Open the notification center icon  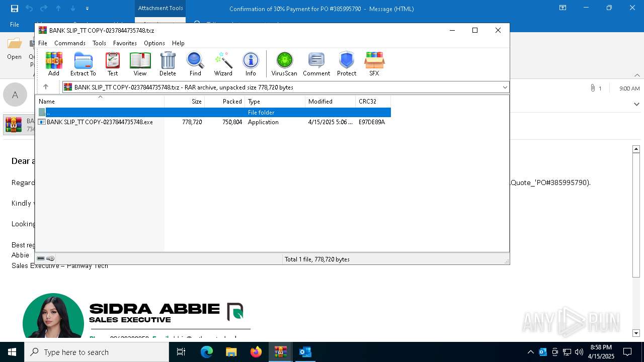pos(627,352)
